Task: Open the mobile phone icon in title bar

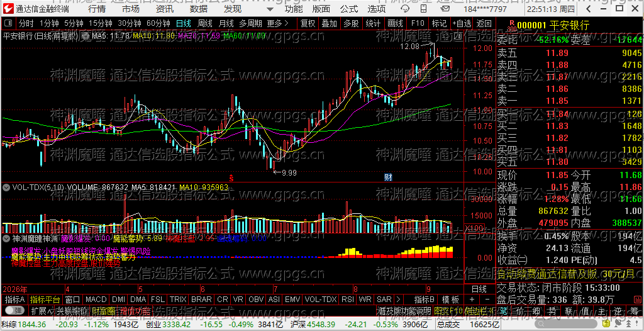Action: (423, 9)
